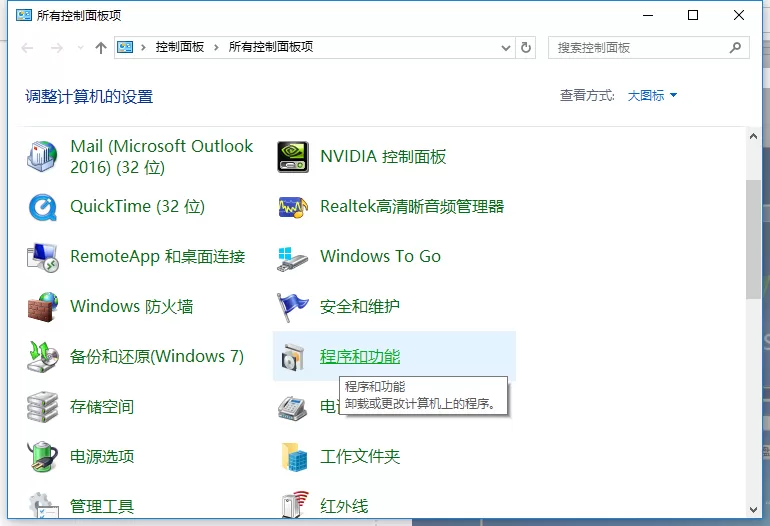Open 存储空间 text link

click(102, 407)
